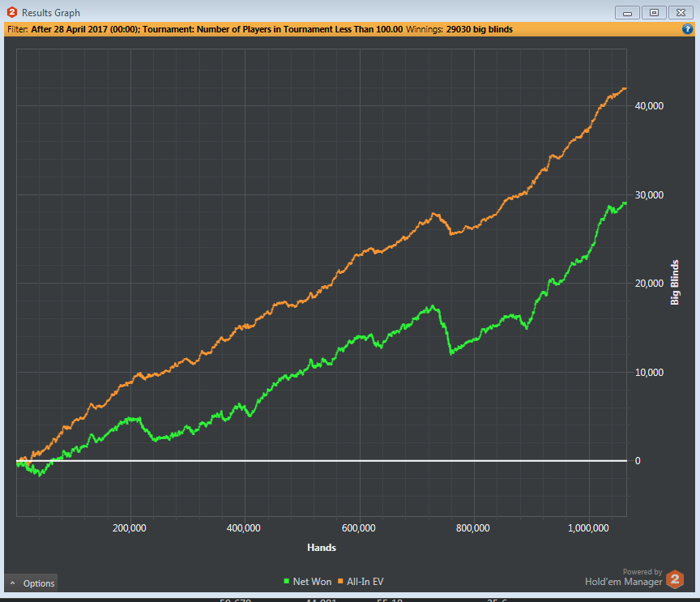
Task: Expand the Options panel
Action: point(32,583)
